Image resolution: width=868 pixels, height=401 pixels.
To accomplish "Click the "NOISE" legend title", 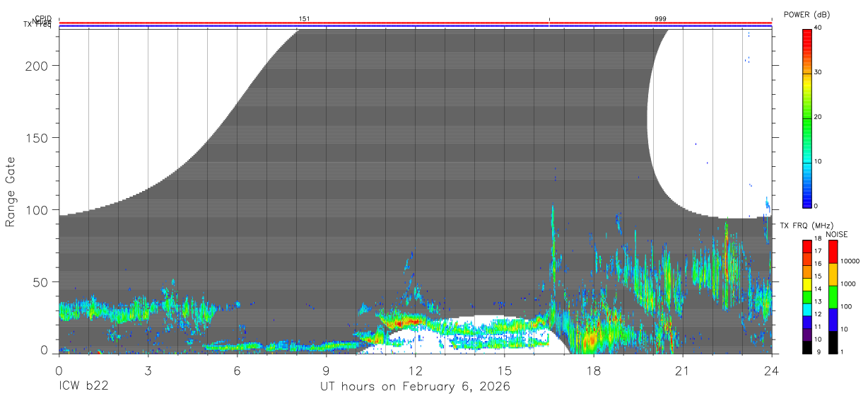I will point(836,234).
